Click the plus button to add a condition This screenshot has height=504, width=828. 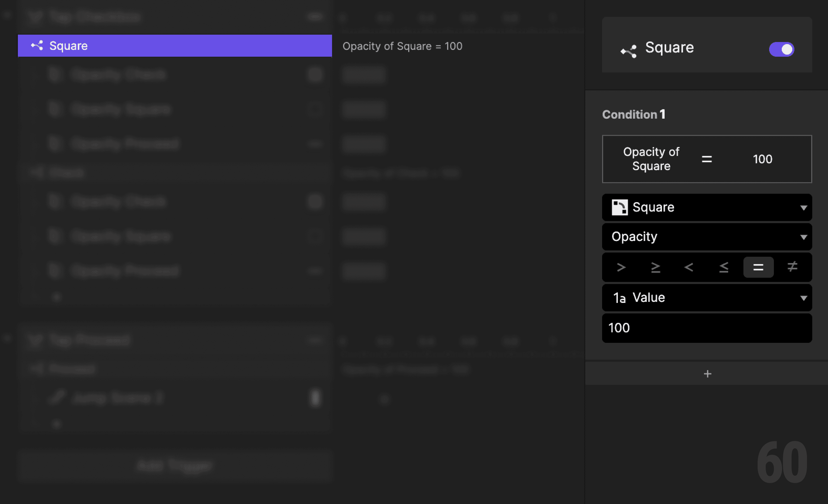coord(707,373)
